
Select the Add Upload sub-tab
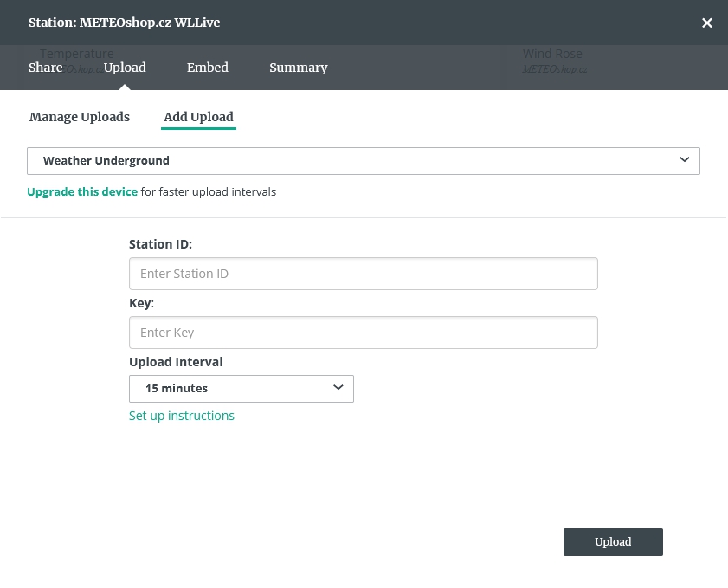click(198, 117)
